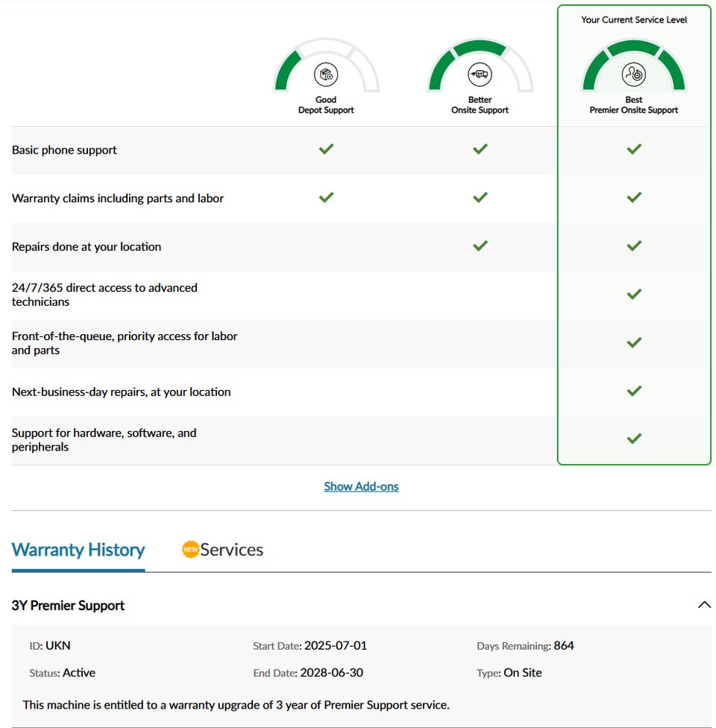Click the Onsite Support truck icon
Viewport: 716px width, 728px height.
point(480,75)
